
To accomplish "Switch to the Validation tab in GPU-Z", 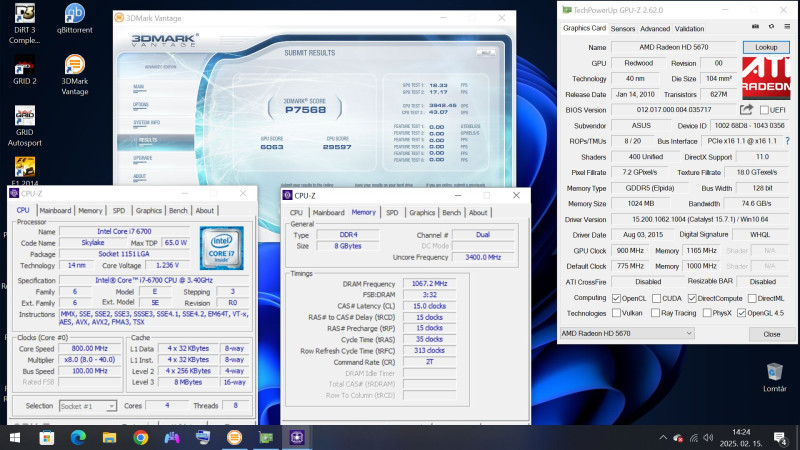I will (689, 29).
